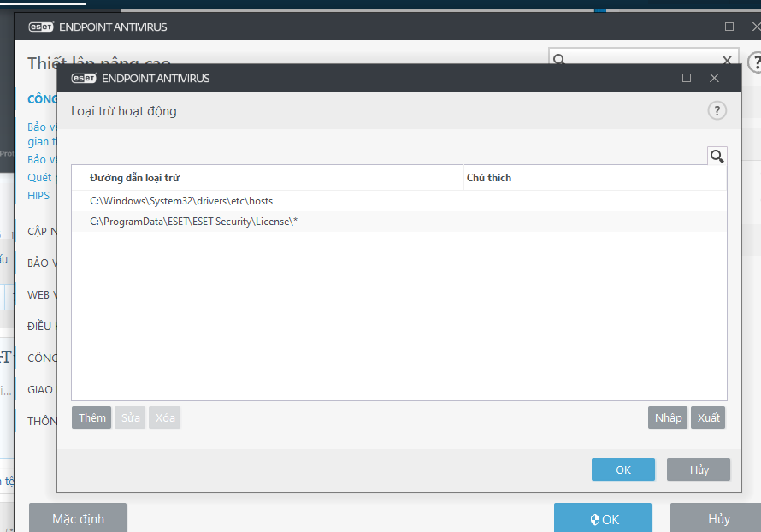The height and width of the screenshot is (532, 761).
Task: Click Hủy button in Advanced setup window
Action: [716, 518]
